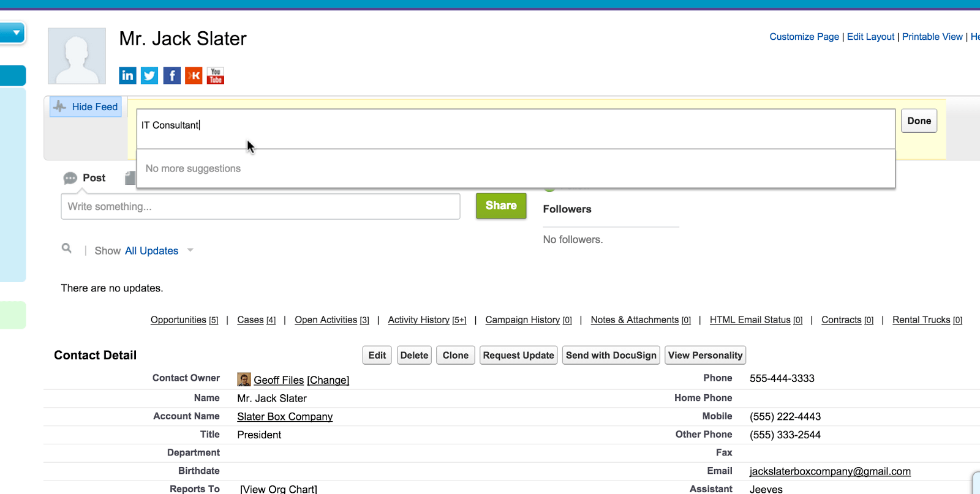Open the YouTube icon

(216, 75)
